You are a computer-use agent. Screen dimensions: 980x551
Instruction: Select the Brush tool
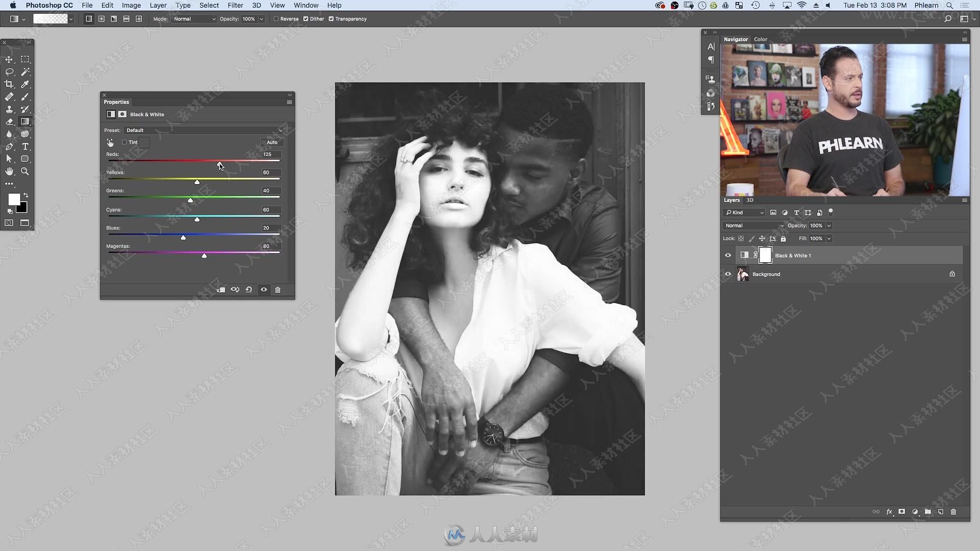[25, 96]
